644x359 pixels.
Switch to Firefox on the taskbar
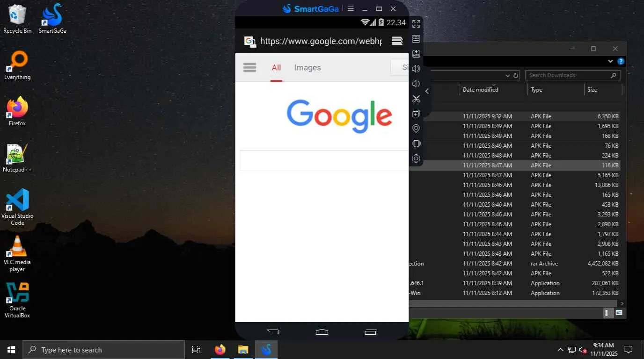click(x=220, y=350)
